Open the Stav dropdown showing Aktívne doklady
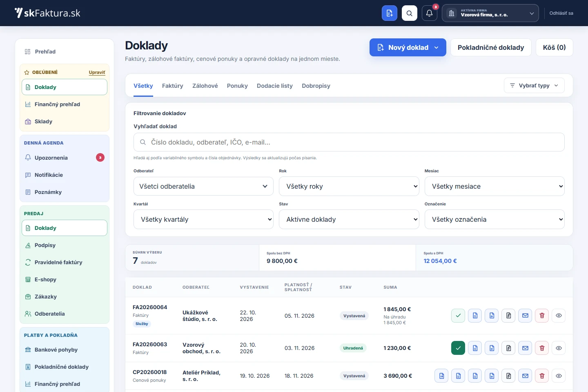This screenshot has width=588, height=392. point(349,219)
